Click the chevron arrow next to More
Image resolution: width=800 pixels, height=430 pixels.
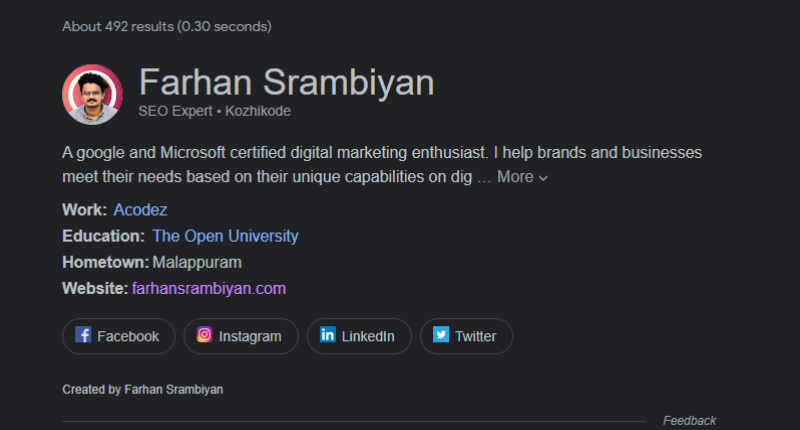(543, 178)
